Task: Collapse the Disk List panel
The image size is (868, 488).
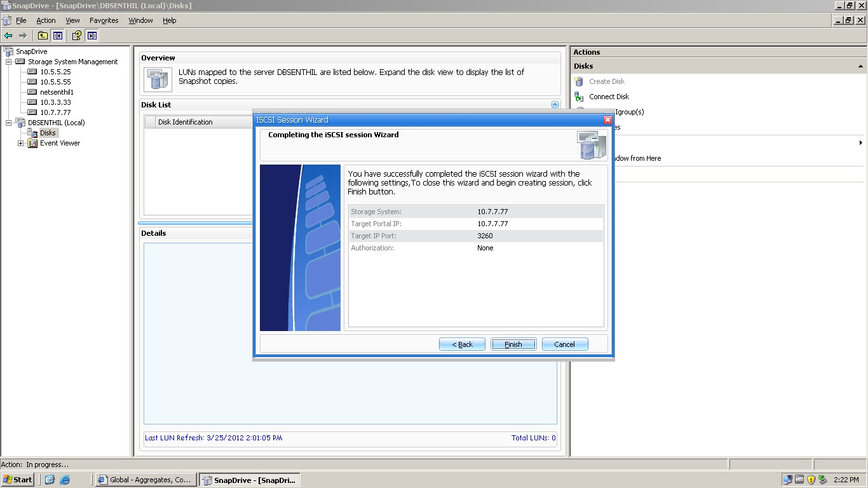Action: click(555, 104)
